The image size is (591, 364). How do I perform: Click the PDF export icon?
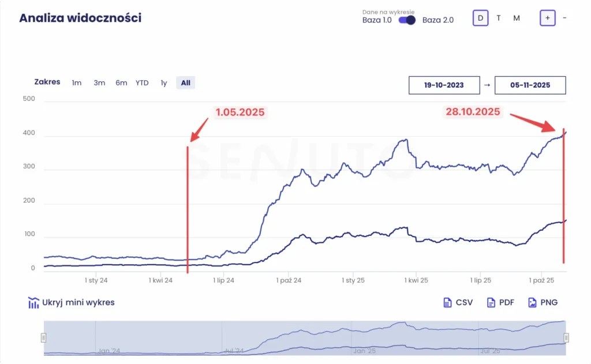tap(491, 302)
